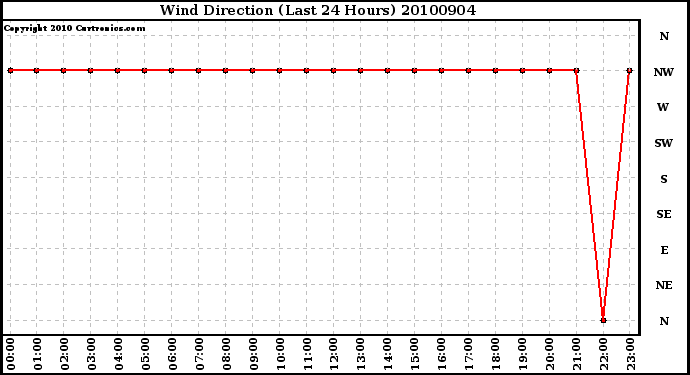
Task: Click the 23:00 time axis label
Action: coord(631,354)
